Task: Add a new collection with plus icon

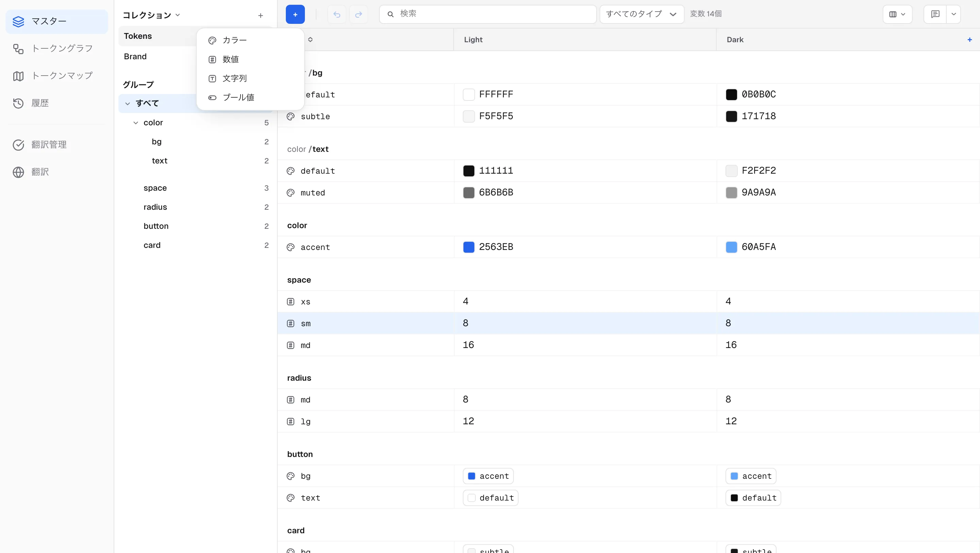Action: point(261,16)
